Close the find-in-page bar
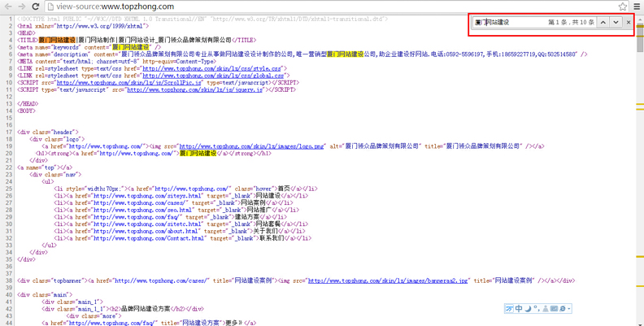 tap(629, 22)
